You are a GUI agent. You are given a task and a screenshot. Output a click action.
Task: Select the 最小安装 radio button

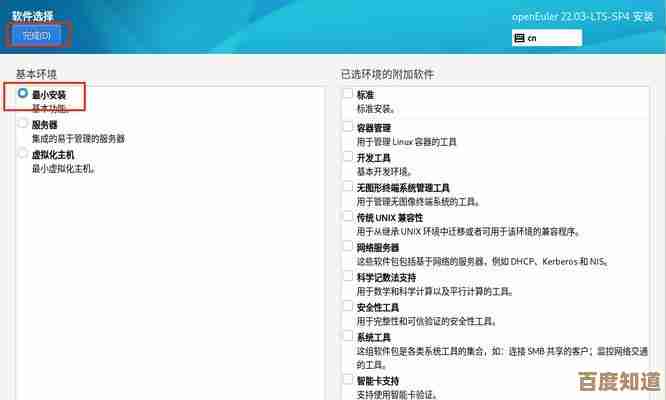coord(23,93)
